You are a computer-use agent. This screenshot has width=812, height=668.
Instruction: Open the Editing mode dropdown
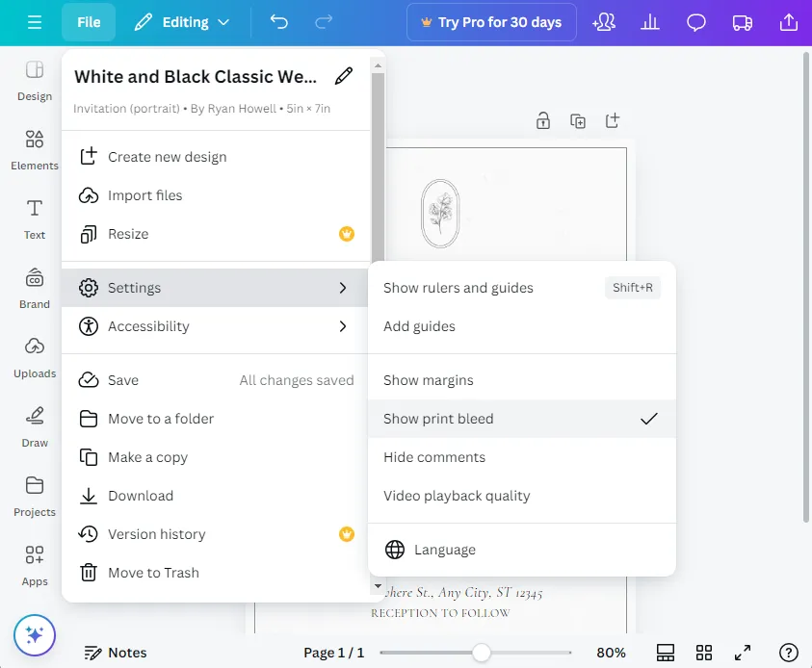click(x=182, y=21)
